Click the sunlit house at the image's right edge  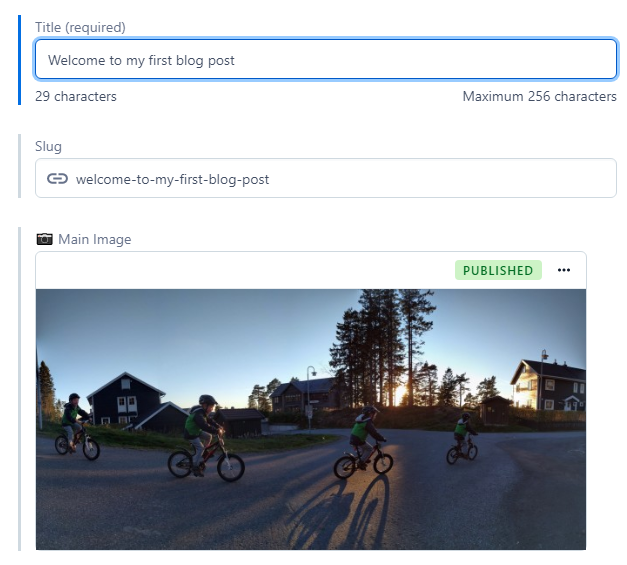coord(549,385)
